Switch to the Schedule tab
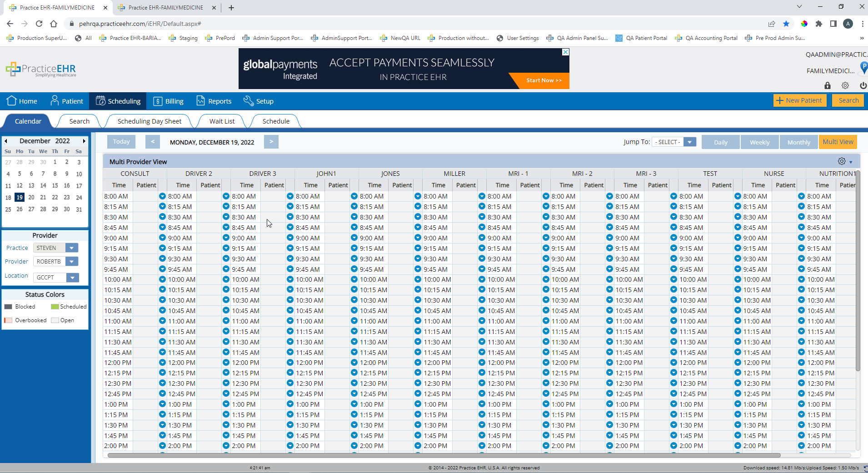 pos(276,121)
